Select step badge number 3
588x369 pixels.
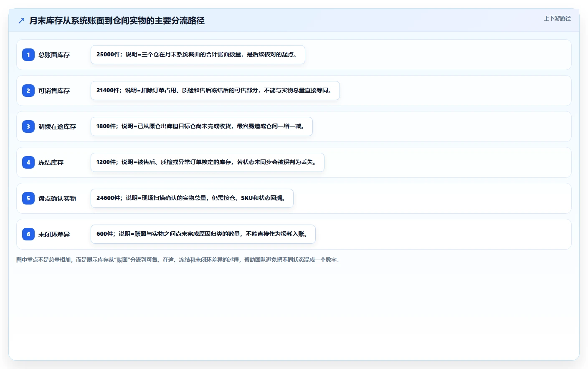click(28, 126)
